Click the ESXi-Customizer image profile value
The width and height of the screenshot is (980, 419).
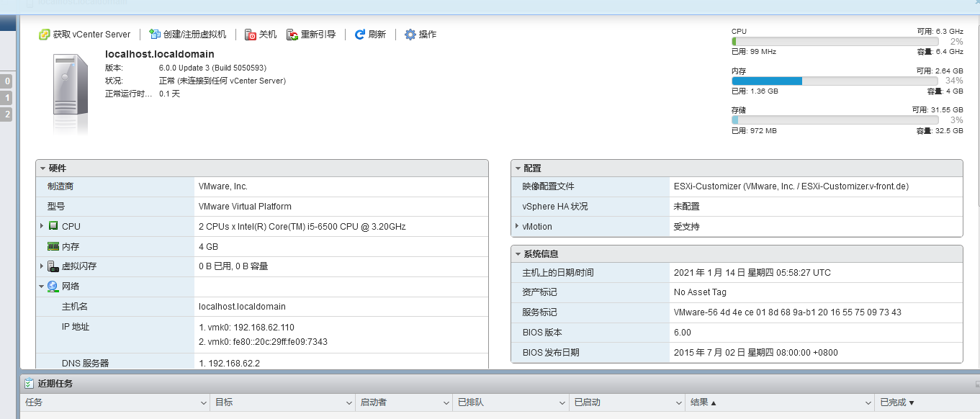pos(791,186)
